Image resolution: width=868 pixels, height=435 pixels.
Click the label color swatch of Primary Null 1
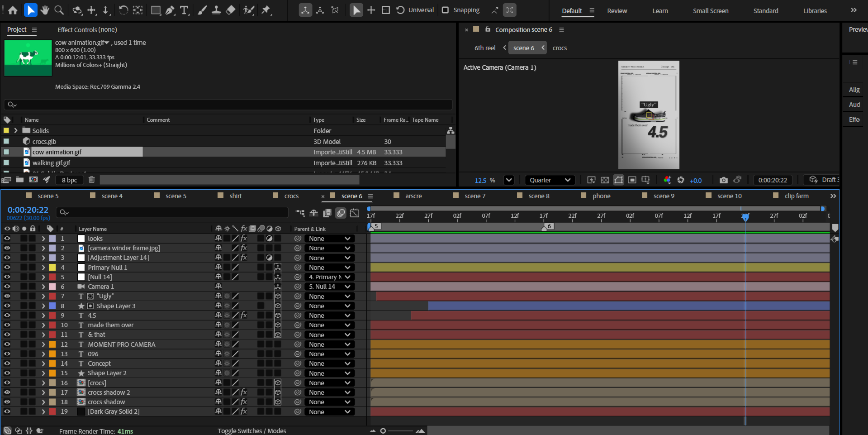point(52,268)
